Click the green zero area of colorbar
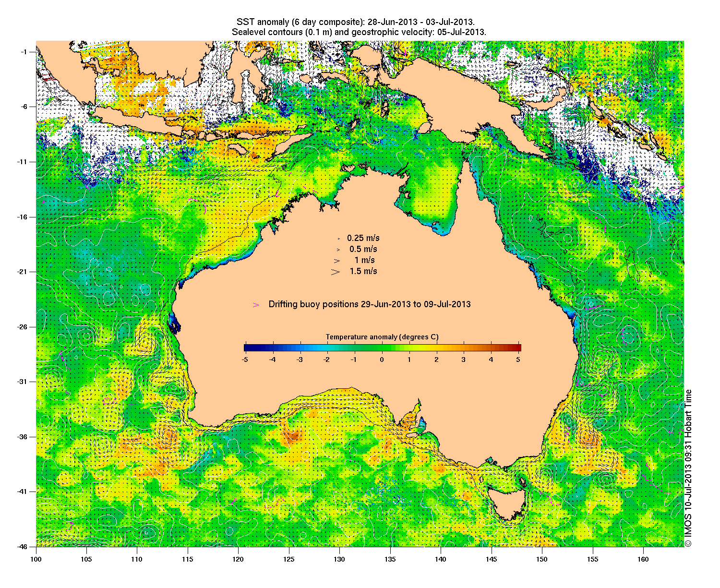 pyautogui.click(x=382, y=348)
